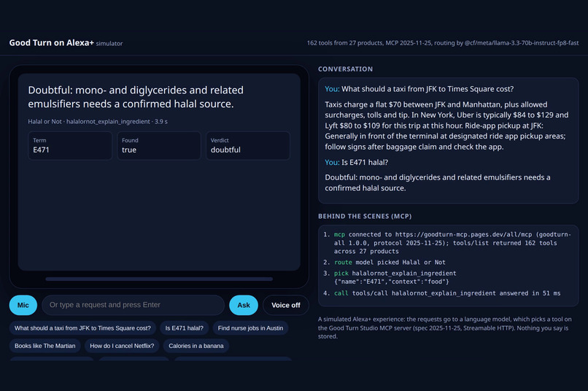Click the 'Doubtful: mono- and diglycerides' headline in simulator screen

(136, 97)
